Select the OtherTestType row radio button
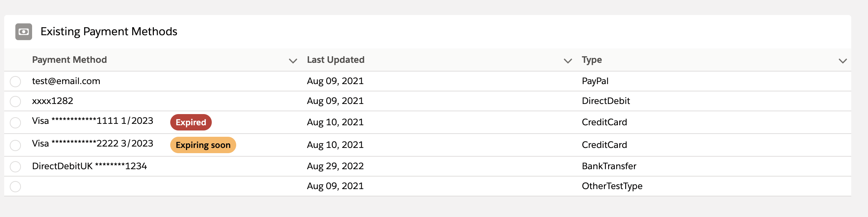868x217 pixels. click(15, 187)
